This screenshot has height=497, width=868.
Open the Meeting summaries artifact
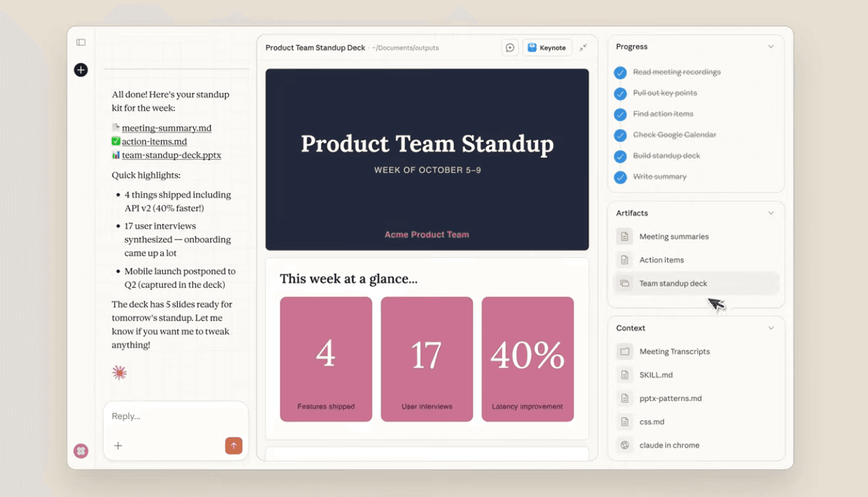tap(673, 237)
